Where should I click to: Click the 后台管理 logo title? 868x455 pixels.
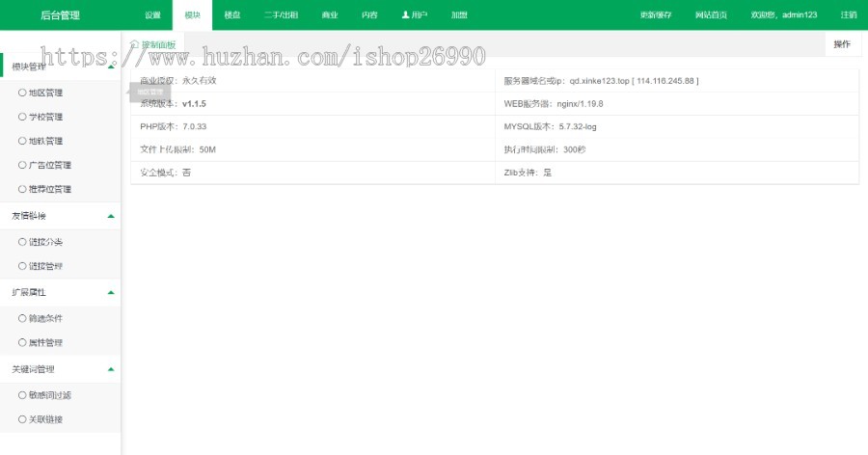(x=61, y=15)
